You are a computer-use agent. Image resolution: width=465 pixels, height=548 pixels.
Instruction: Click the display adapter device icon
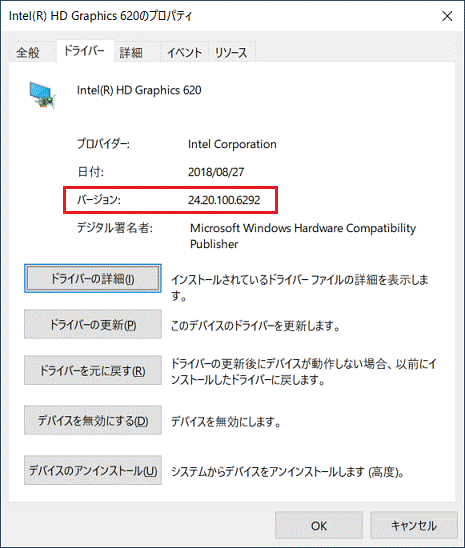click(x=42, y=95)
